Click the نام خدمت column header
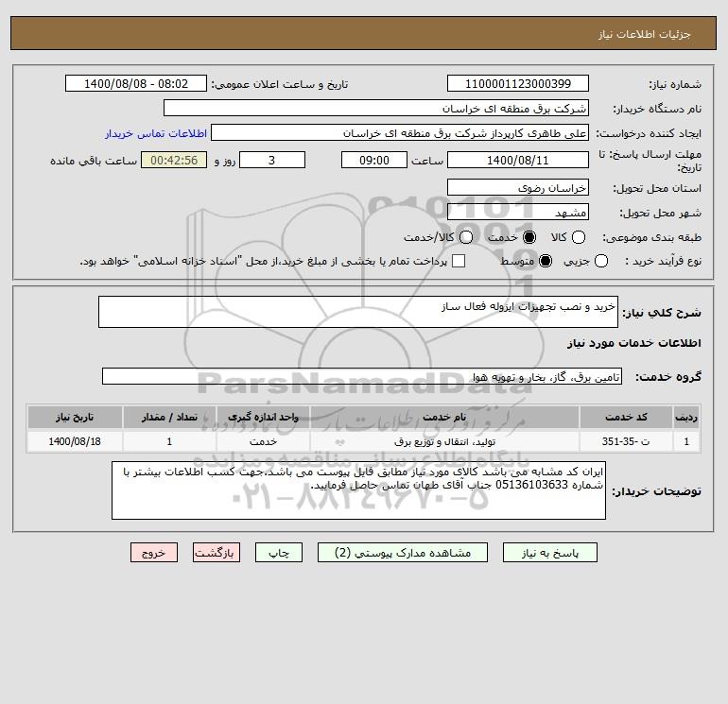Screen dimensions: 728x704 [444, 417]
